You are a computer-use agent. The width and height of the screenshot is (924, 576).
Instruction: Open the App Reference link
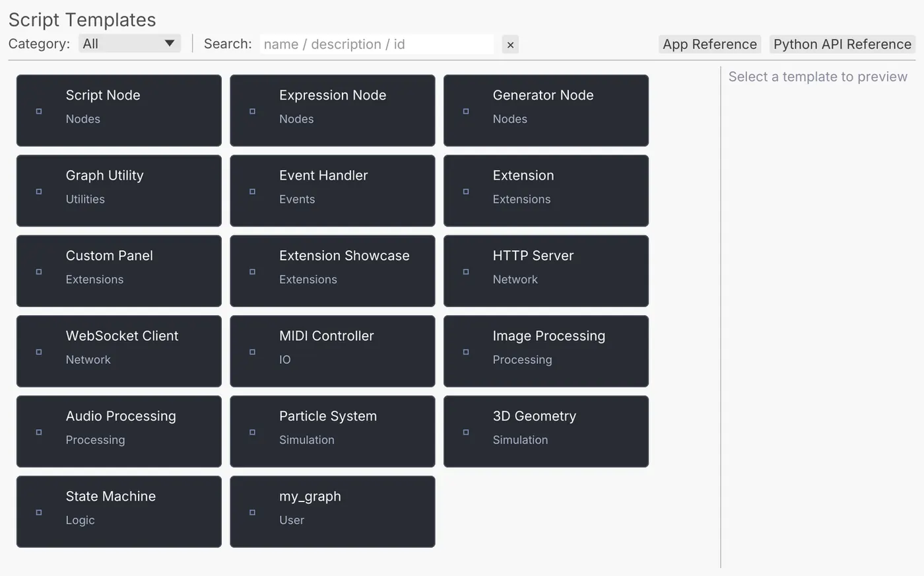(709, 44)
